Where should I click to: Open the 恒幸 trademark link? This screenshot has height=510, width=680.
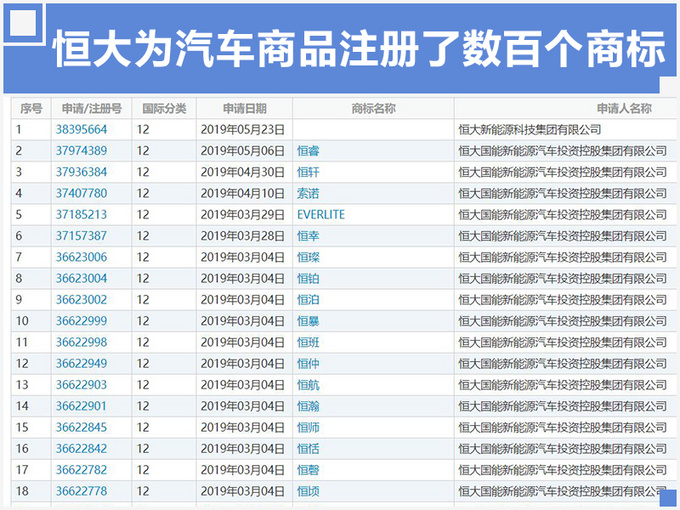point(308,235)
